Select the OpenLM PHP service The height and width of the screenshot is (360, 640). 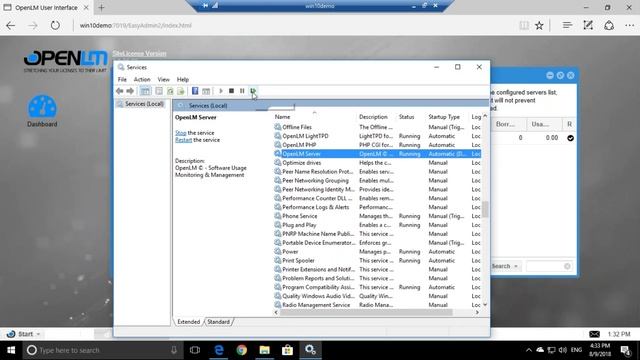(x=377, y=145)
